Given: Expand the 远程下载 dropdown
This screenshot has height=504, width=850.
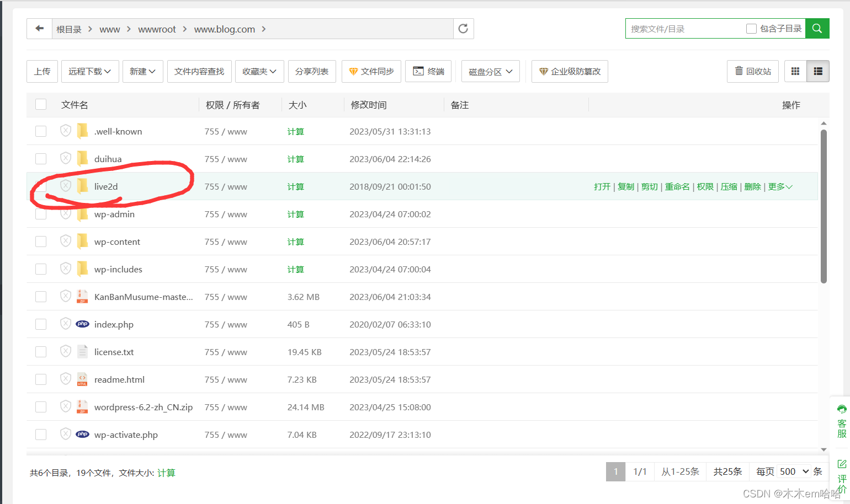Looking at the screenshot, I should [90, 71].
